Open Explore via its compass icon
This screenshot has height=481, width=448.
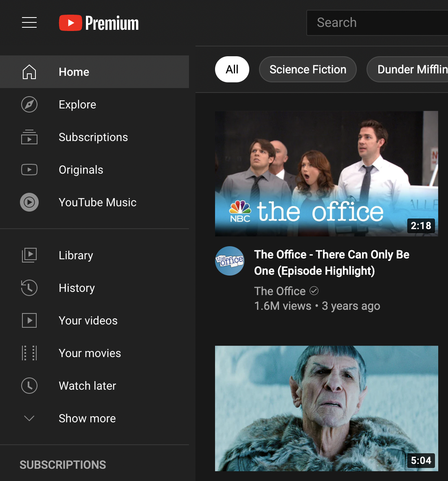point(29,104)
